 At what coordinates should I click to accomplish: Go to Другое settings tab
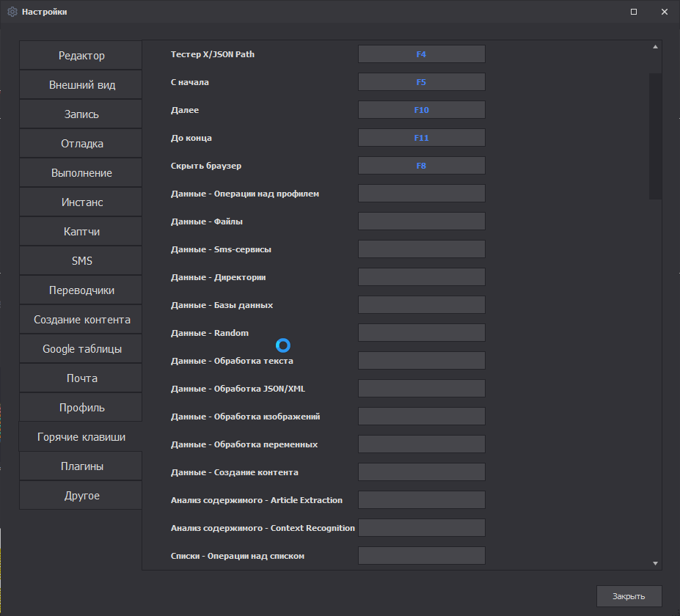click(x=81, y=496)
